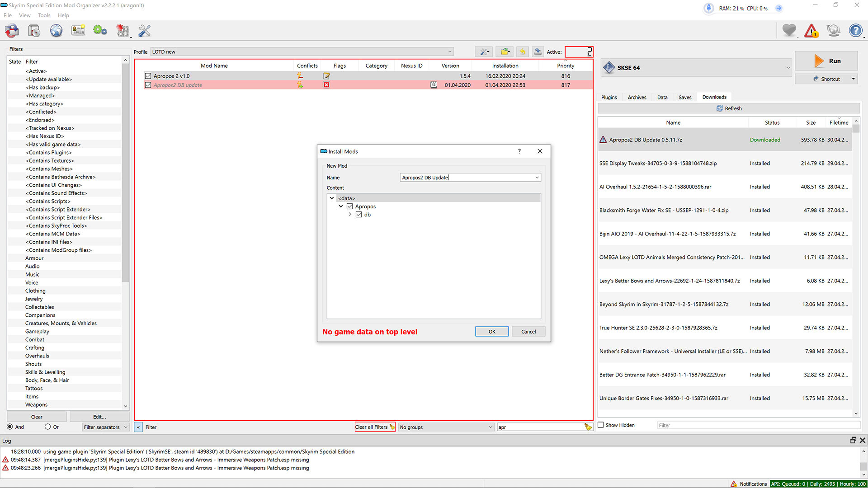Viewport: 868px width, 488px height.
Task: Open the profiles ID card icon
Action: (x=78, y=31)
